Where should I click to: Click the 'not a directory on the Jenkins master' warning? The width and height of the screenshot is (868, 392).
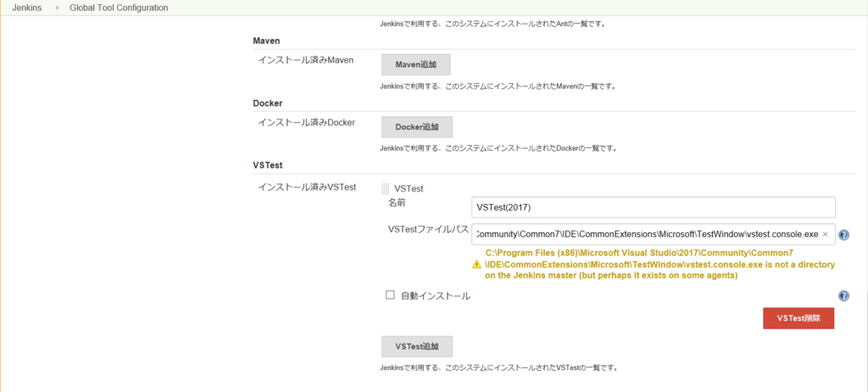point(659,264)
